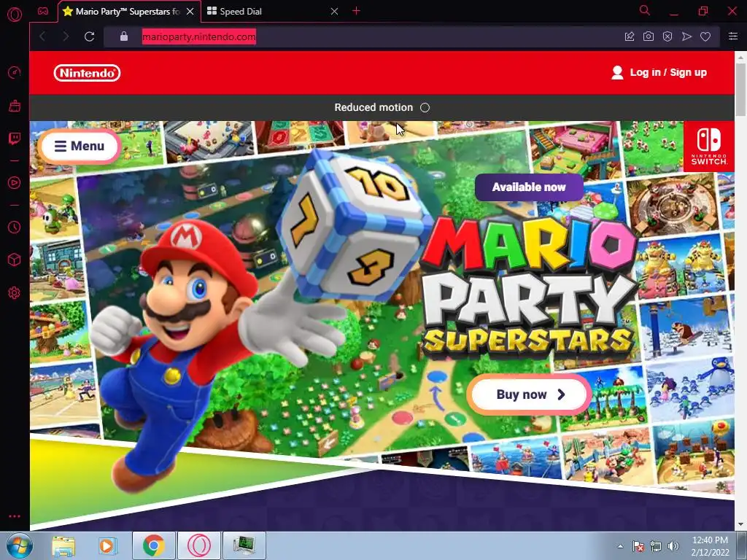Go back to previous page
Screen dimensions: 747x560
[x=43, y=36]
